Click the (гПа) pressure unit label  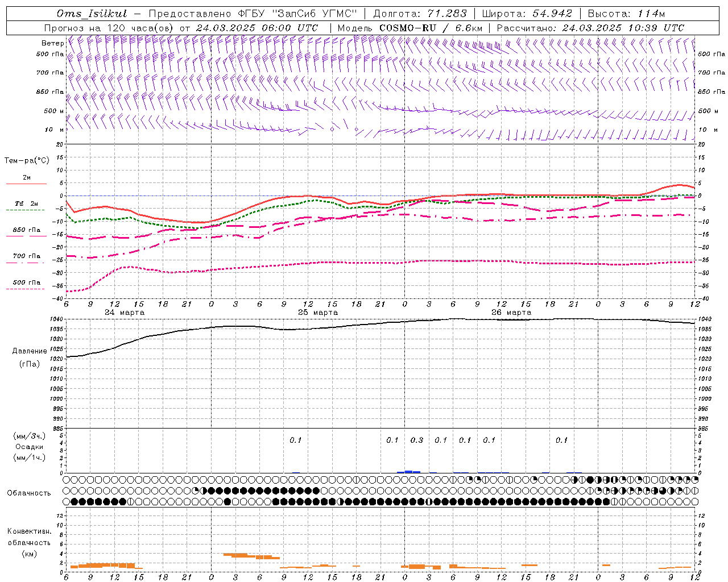[30, 364]
